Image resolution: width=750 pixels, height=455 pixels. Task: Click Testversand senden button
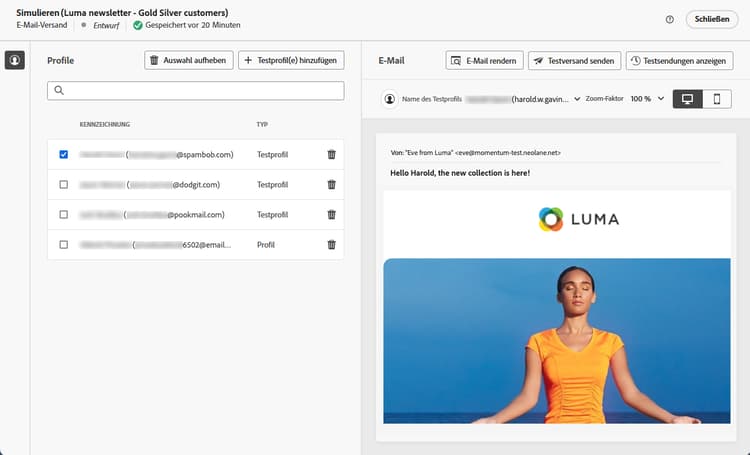point(574,61)
